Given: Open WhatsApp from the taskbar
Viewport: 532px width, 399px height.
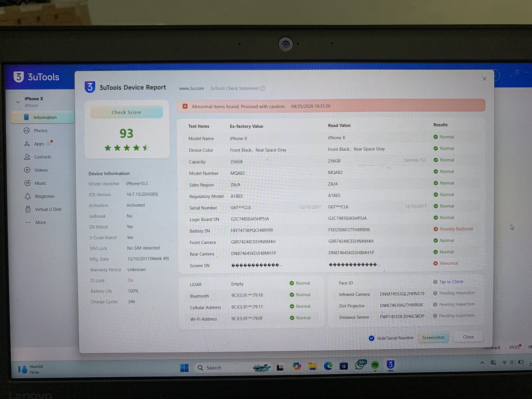Looking at the screenshot, I should [x=360, y=366].
